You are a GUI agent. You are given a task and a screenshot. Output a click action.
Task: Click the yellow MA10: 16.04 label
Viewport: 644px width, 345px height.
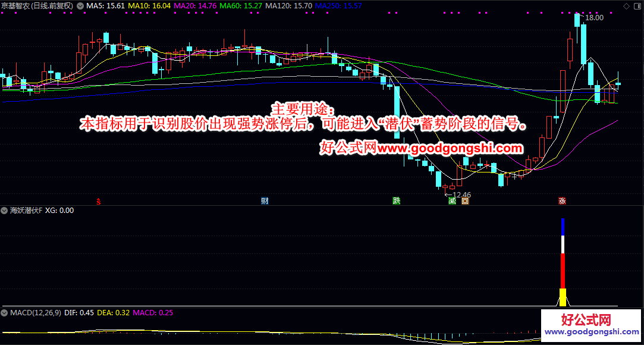click(149, 6)
